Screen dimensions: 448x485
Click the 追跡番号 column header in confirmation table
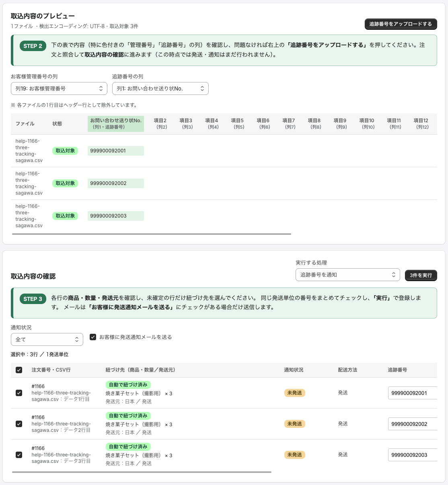[x=397, y=370]
